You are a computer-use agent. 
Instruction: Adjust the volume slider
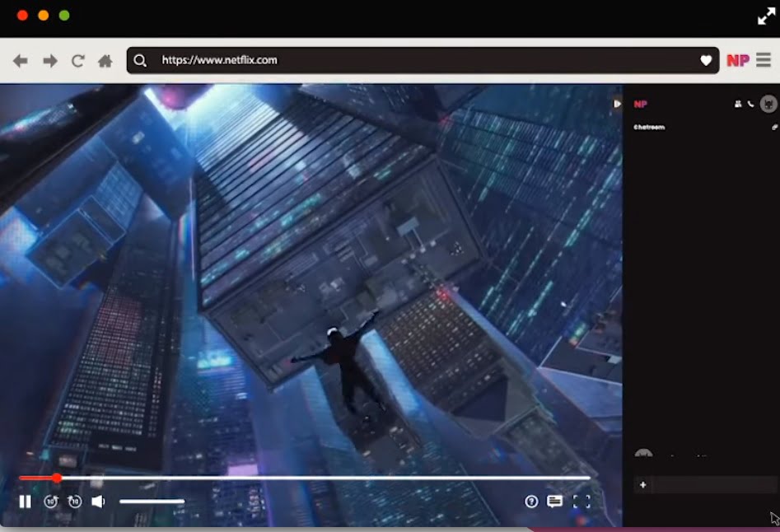click(x=152, y=502)
